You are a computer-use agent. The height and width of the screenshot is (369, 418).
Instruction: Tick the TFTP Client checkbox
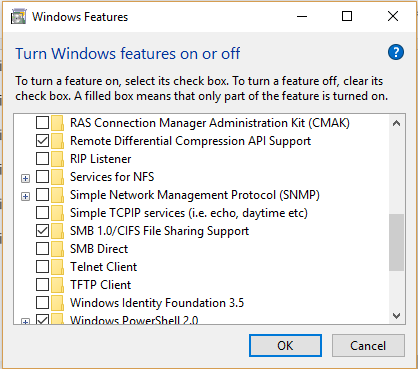pyautogui.click(x=42, y=285)
